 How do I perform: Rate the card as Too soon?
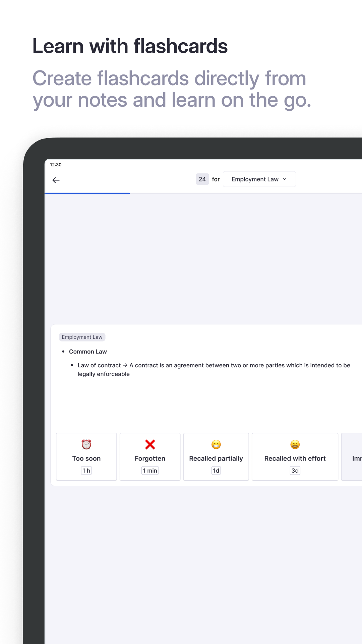[x=86, y=457]
